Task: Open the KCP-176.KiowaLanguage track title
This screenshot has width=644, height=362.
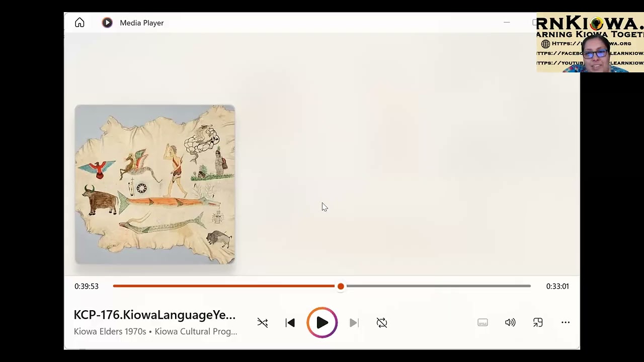Action: pyautogui.click(x=154, y=315)
